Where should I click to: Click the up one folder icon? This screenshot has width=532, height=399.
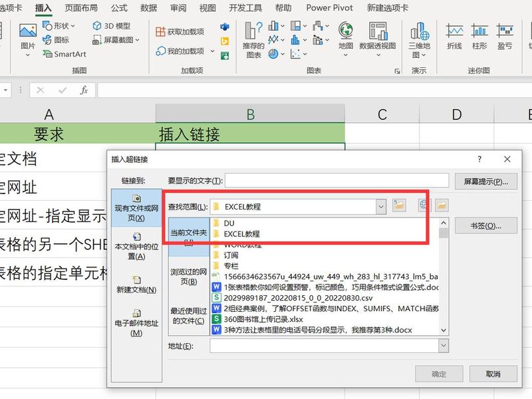(x=399, y=205)
